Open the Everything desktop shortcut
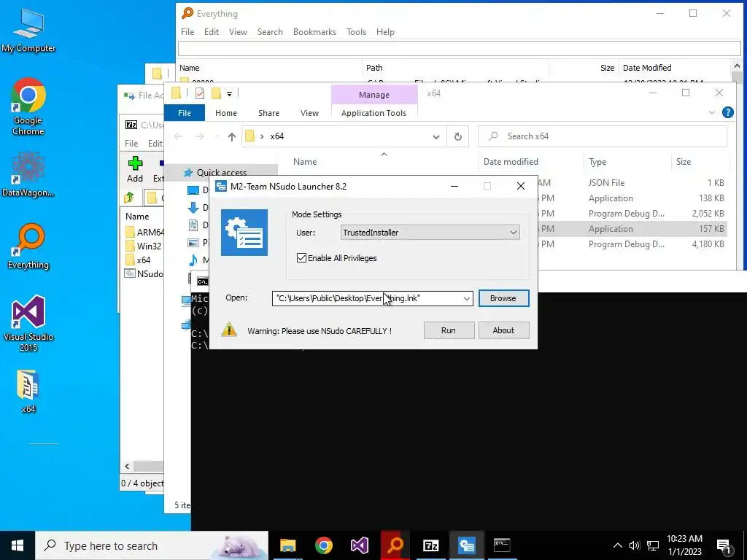 [x=28, y=246]
